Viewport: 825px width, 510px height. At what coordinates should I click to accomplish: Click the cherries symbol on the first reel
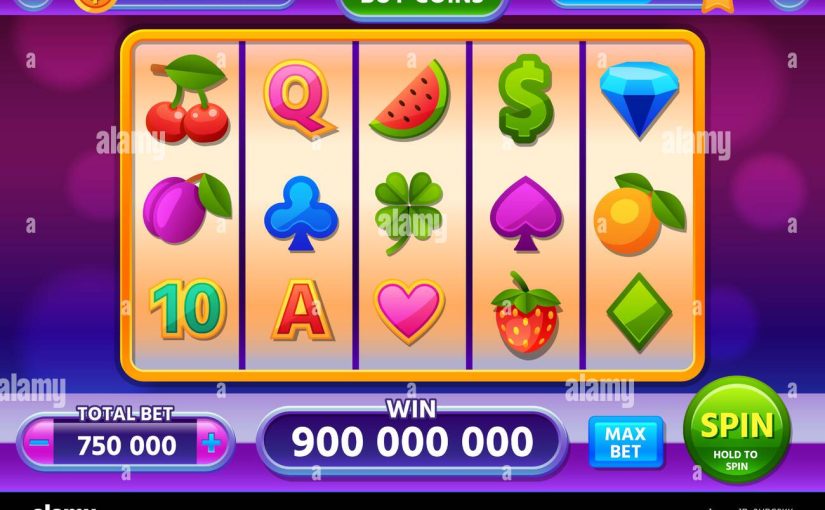[x=188, y=99]
